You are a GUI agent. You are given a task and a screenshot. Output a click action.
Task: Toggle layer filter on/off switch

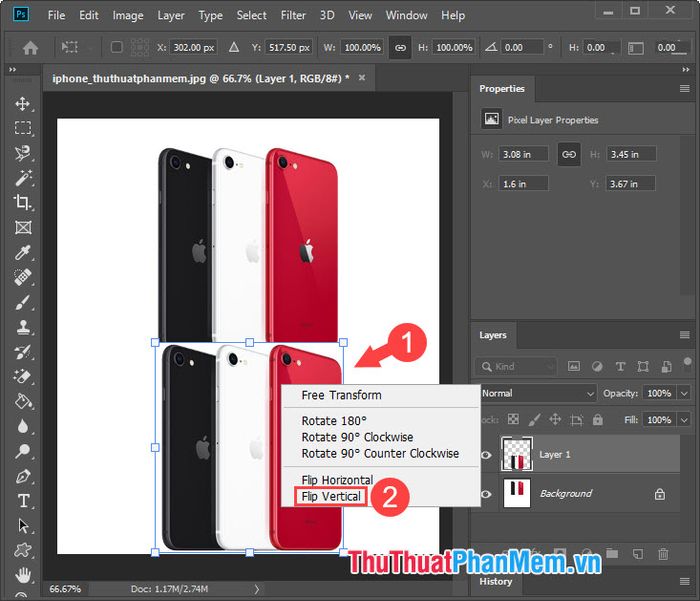coord(688,363)
